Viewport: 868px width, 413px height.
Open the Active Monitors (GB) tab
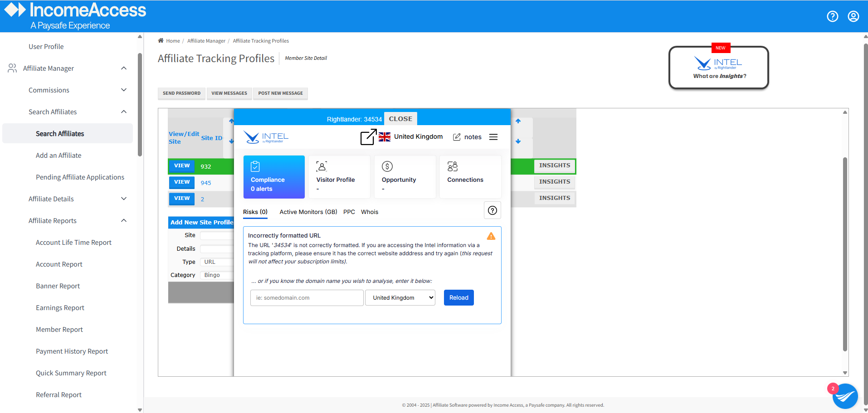308,212
